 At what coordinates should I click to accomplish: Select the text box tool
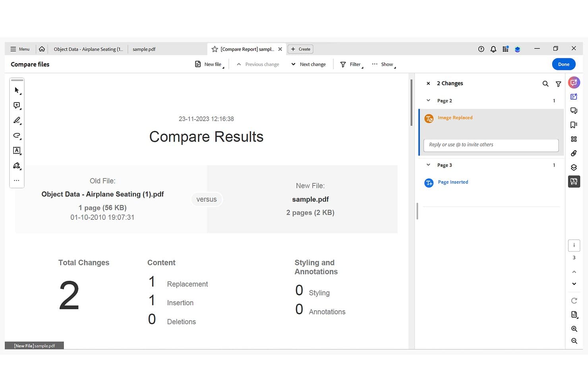point(17,151)
